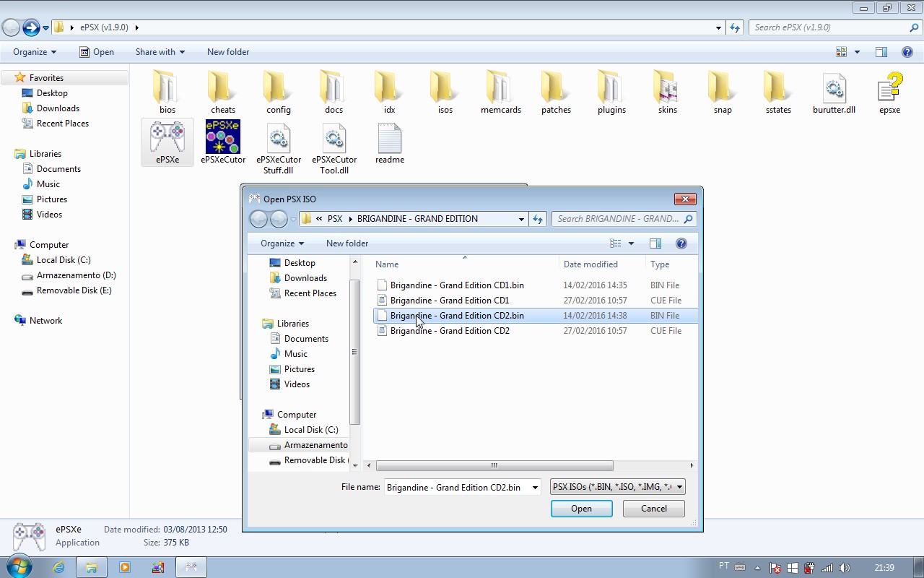Click Internet Explorer icon in taskbar

tap(58, 567)
